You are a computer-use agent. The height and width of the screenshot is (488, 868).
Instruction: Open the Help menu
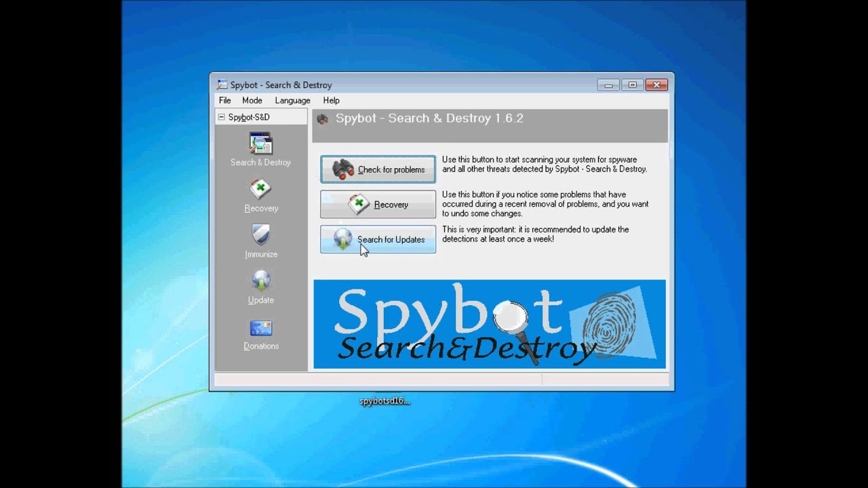331,100
